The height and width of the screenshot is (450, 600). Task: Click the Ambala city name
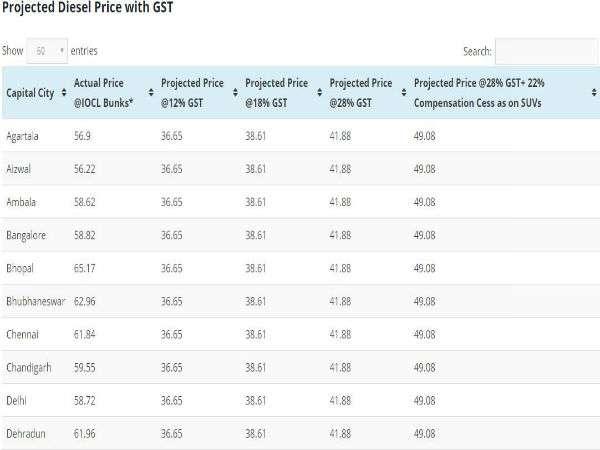coord(21,202)
